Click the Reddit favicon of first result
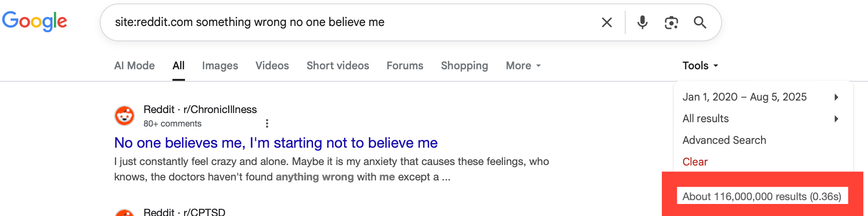This screenshot has width=868, height=216. click(124, 116)
